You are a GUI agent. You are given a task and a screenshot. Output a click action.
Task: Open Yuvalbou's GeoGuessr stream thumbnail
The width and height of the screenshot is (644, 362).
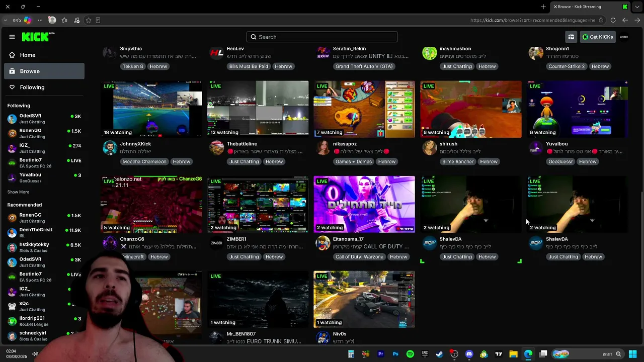(x=578, y=109)
